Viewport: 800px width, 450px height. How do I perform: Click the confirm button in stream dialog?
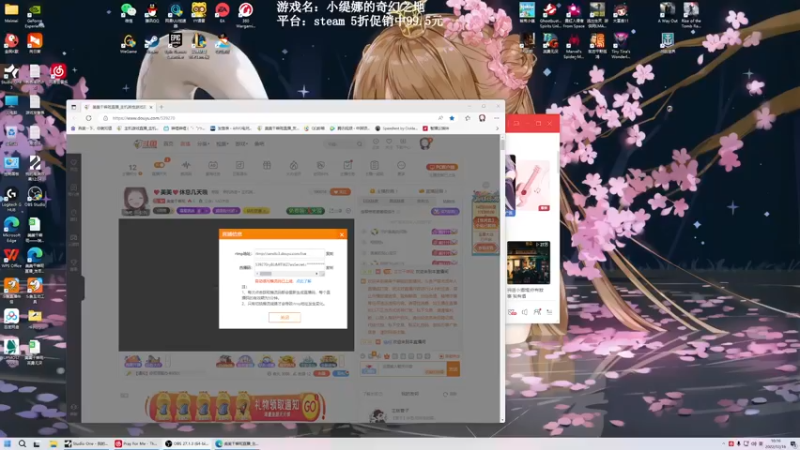point(285,317)
